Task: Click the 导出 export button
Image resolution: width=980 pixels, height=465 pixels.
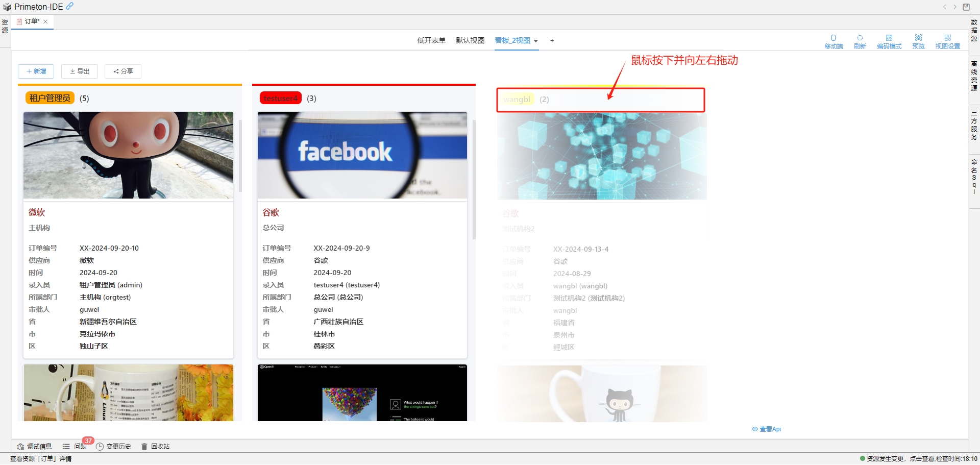Action: click(80, 71)
